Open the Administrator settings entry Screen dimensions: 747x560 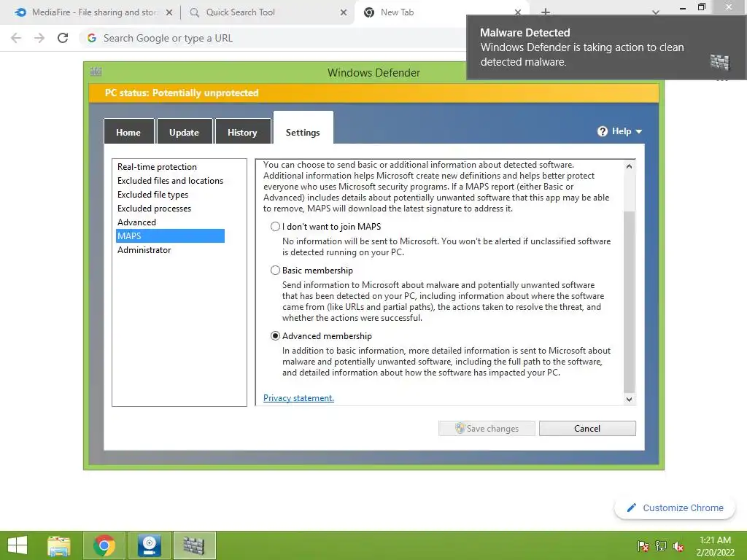tap(144, 249)
